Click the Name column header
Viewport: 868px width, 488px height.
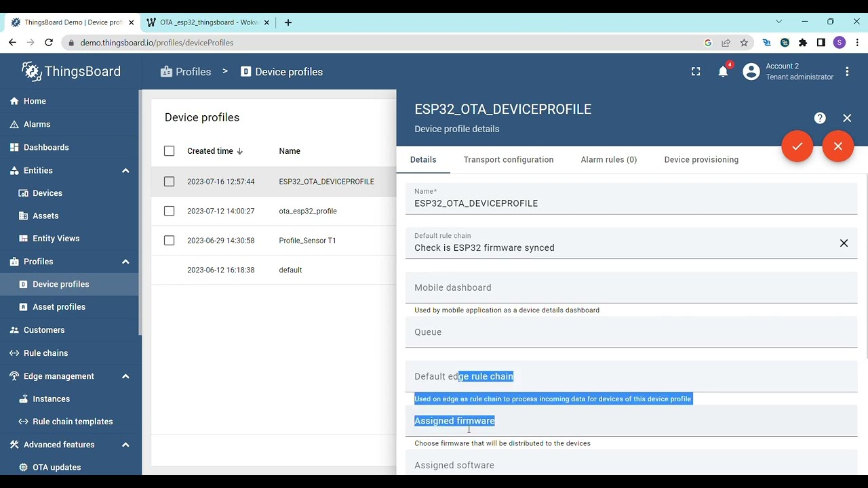(x=290, y=151)
